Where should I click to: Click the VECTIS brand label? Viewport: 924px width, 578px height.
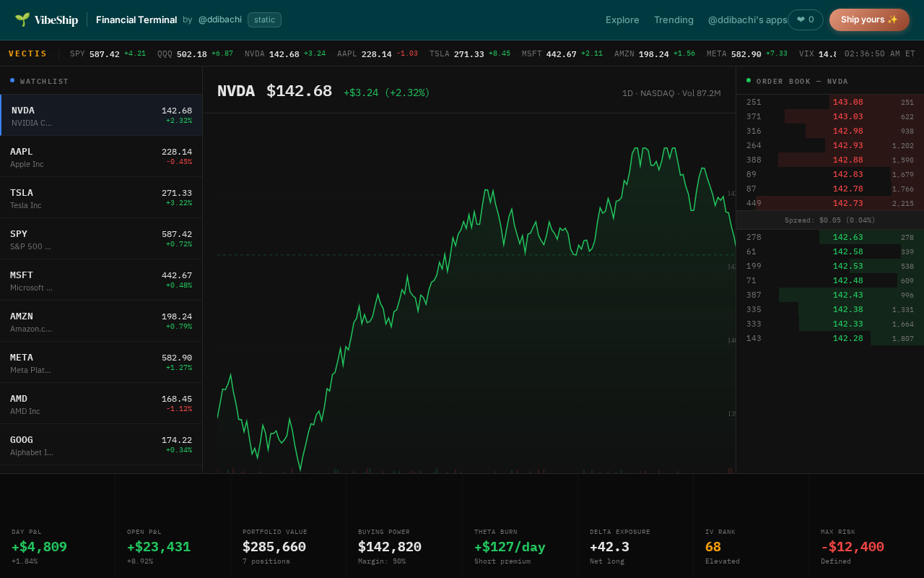[28, 53]
